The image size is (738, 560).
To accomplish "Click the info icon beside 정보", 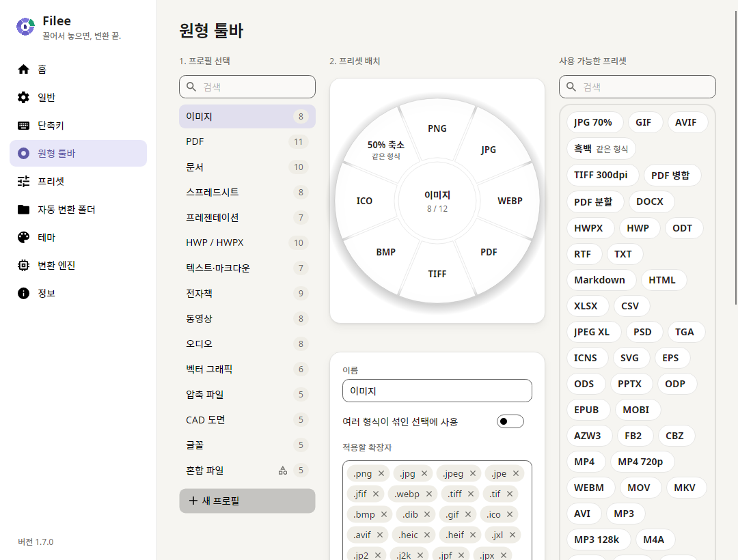I will click(23, 294).
